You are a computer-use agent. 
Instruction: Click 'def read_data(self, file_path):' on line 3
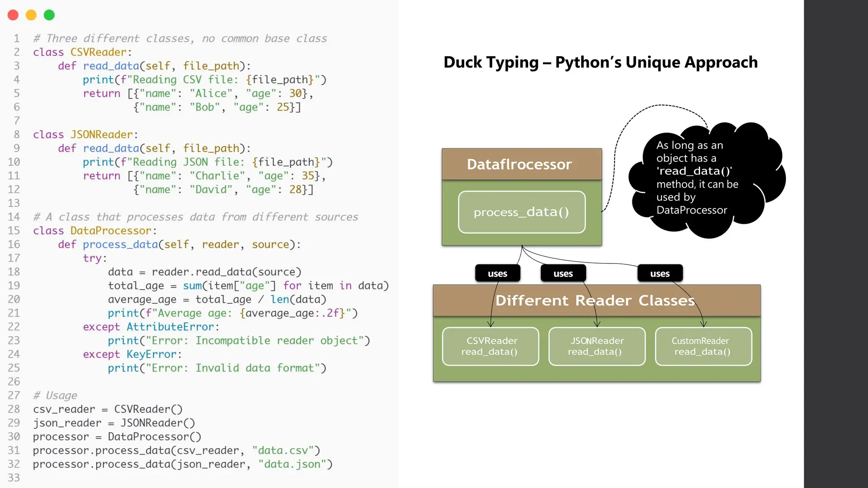tap(154, 66)
